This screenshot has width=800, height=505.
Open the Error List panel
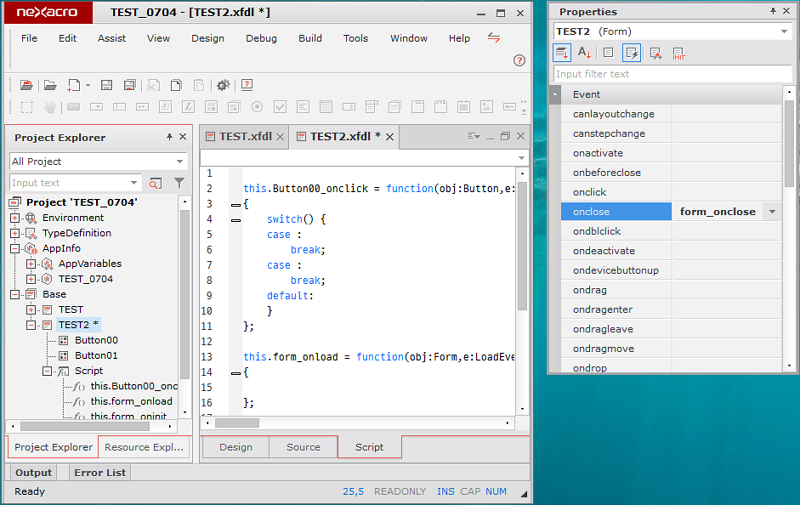(x=101, y=472)
